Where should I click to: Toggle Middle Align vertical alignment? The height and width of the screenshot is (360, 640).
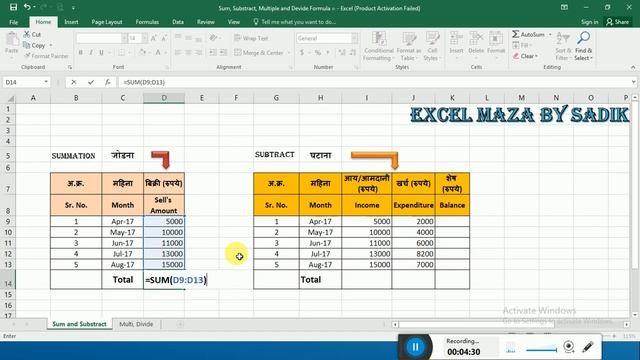pyautogui.click(x=188, y=38)
